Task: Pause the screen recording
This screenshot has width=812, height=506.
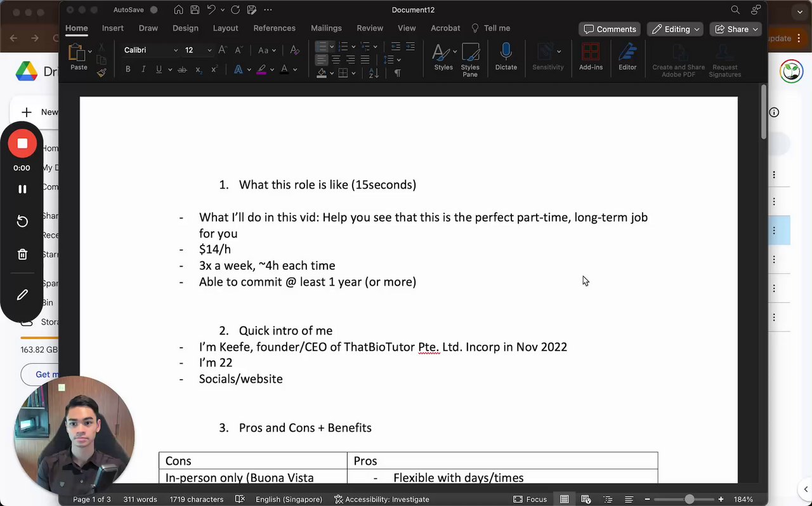Action: coord(22,189)
